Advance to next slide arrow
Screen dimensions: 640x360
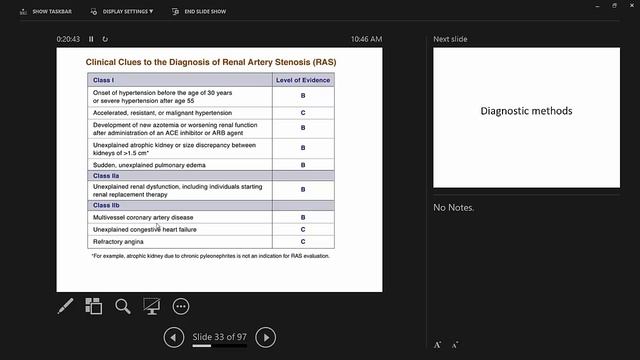[x=265, y=338]
